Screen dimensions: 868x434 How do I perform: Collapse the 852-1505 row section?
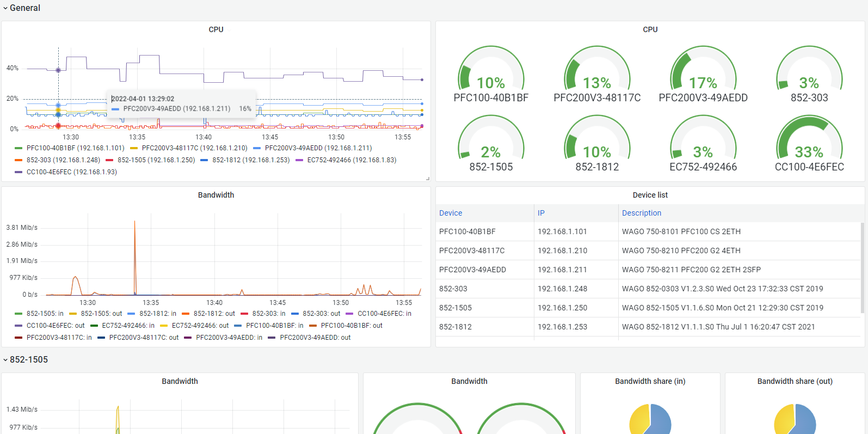coord(25,359)
